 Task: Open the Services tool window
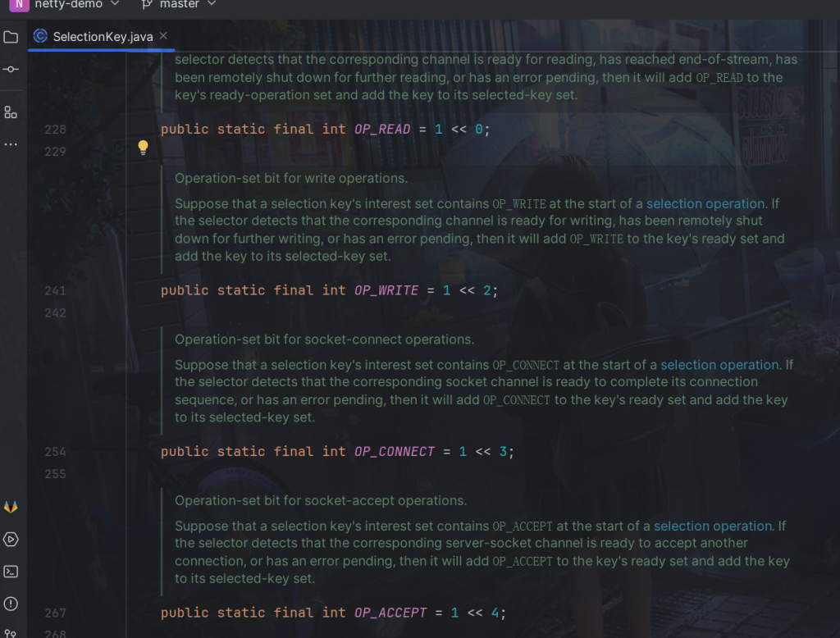pos(11,540)
